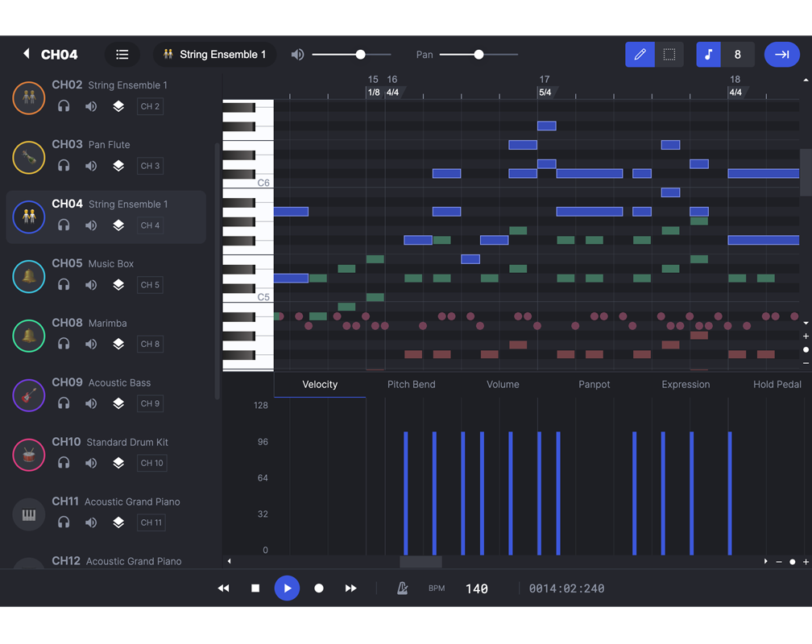Click the auto-scroll arrow button
812x644 pixels.
781,55
